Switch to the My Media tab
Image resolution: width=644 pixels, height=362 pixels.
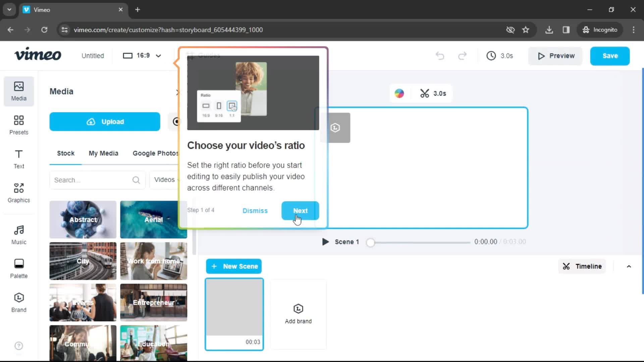point(103,153)
